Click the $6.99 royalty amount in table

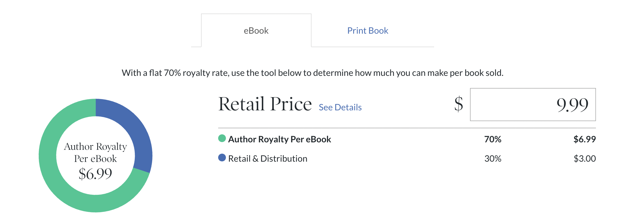584,139
